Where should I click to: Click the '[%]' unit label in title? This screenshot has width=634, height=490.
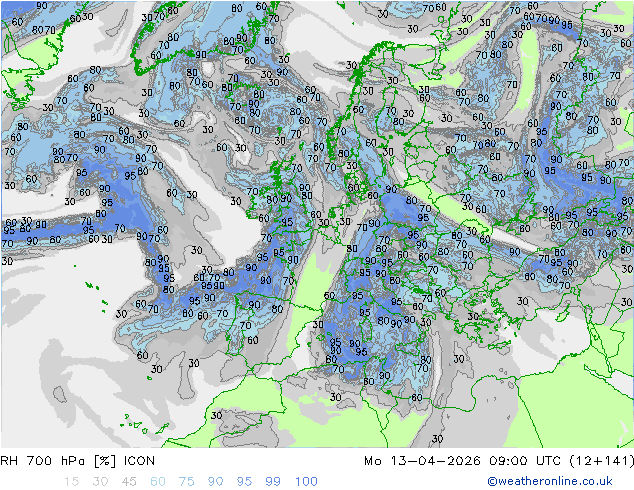tap(105, 461)
